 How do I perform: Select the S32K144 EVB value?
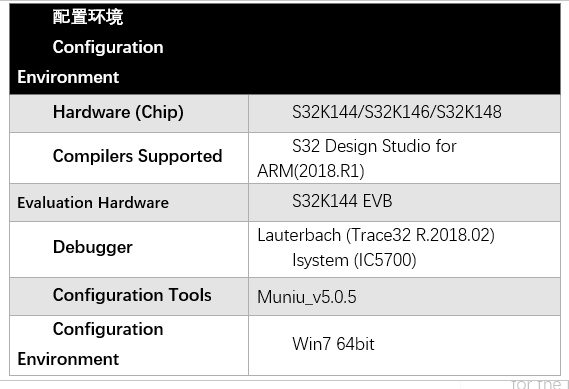tap(342, 201)
